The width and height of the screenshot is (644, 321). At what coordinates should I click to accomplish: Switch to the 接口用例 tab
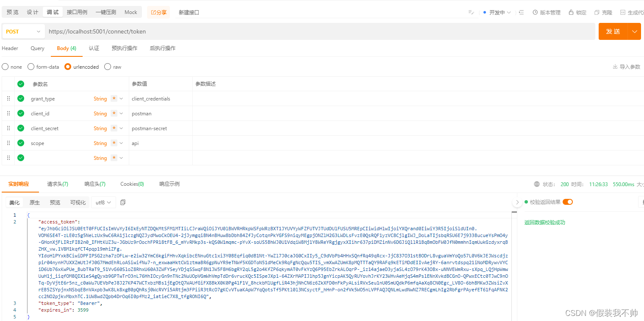77,12
